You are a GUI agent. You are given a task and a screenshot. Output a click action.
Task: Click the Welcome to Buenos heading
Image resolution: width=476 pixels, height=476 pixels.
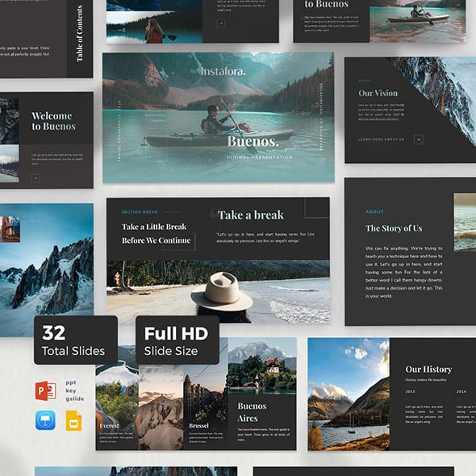54,121
